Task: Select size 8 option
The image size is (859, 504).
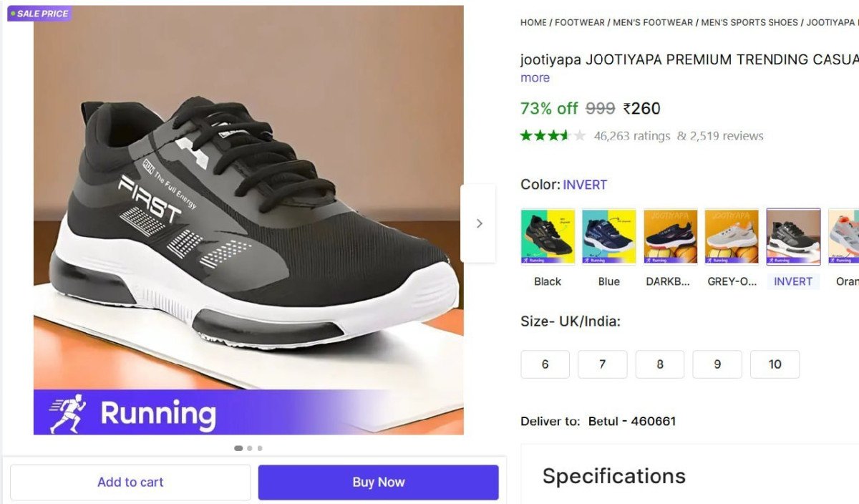Action: 660,364
